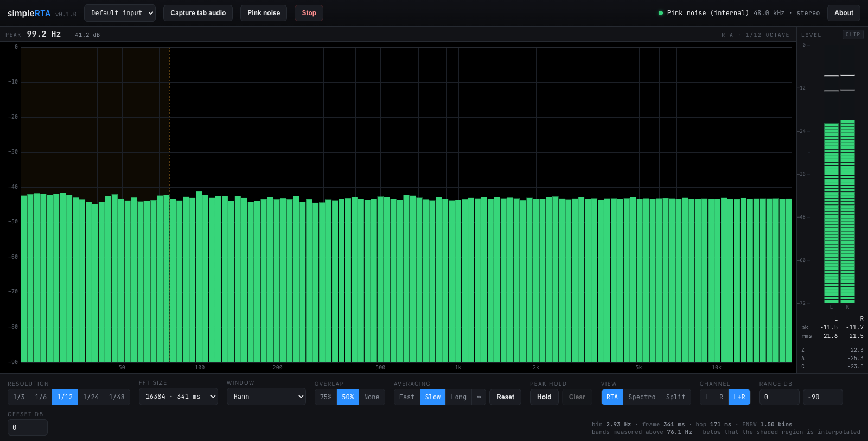The width and height of the screenshot is (868, 441).
Task: Select the R channel
Action: point(721,397)
